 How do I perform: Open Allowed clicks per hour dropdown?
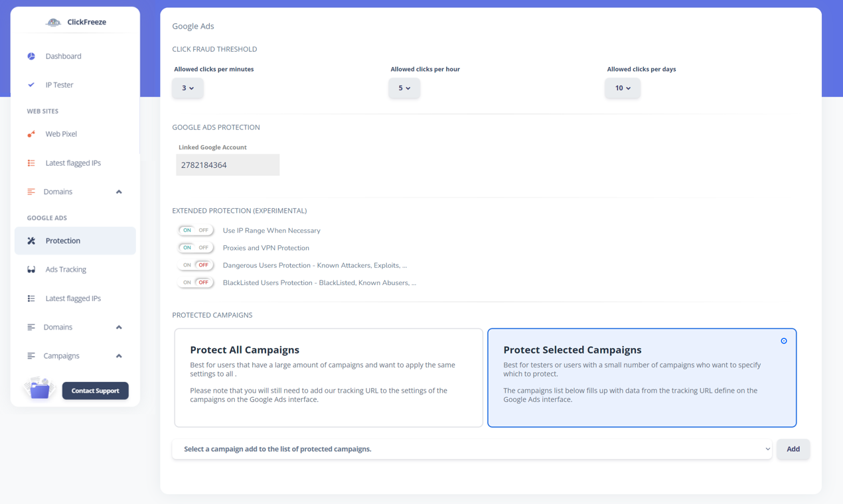click(404, 88)
